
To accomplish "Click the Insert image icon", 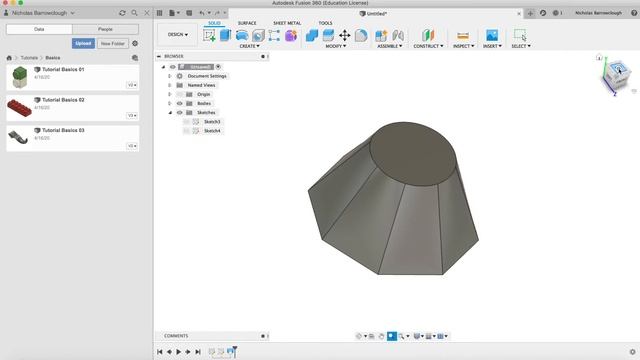I will pyautogui.click(x=492, y=36).
